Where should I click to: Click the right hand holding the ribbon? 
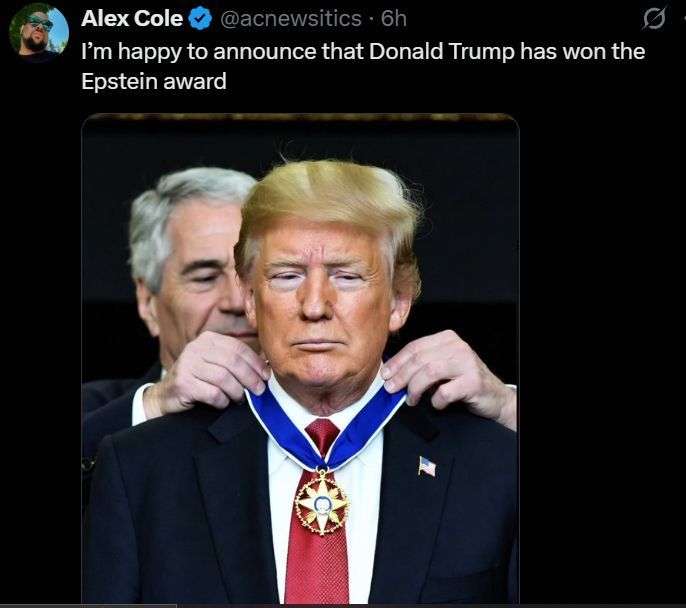click(448, 375)
